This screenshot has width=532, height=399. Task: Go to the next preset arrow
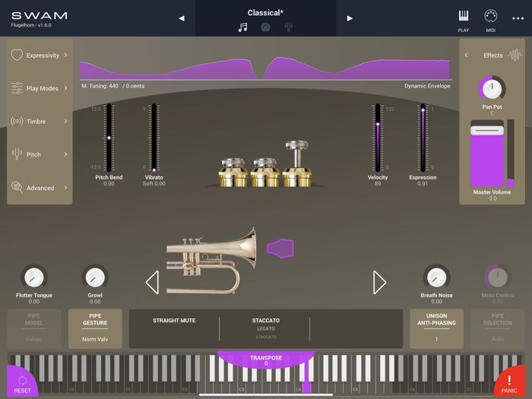coord(350,18)
